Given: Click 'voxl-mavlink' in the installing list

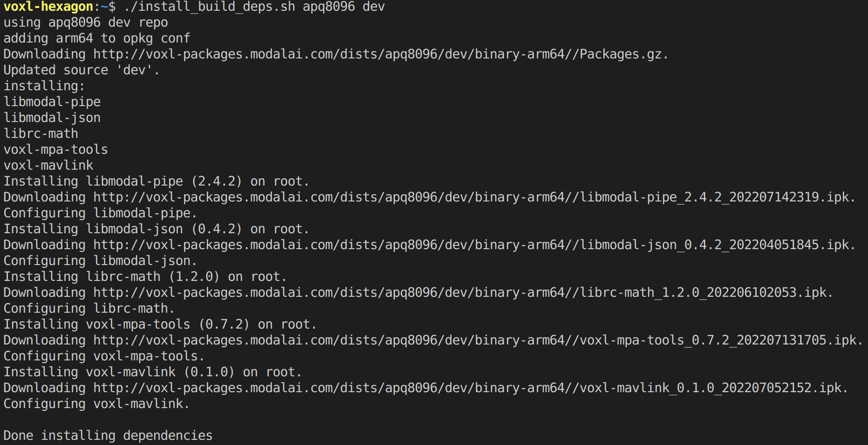Looking at the screenshot, I should coord(49,165).
